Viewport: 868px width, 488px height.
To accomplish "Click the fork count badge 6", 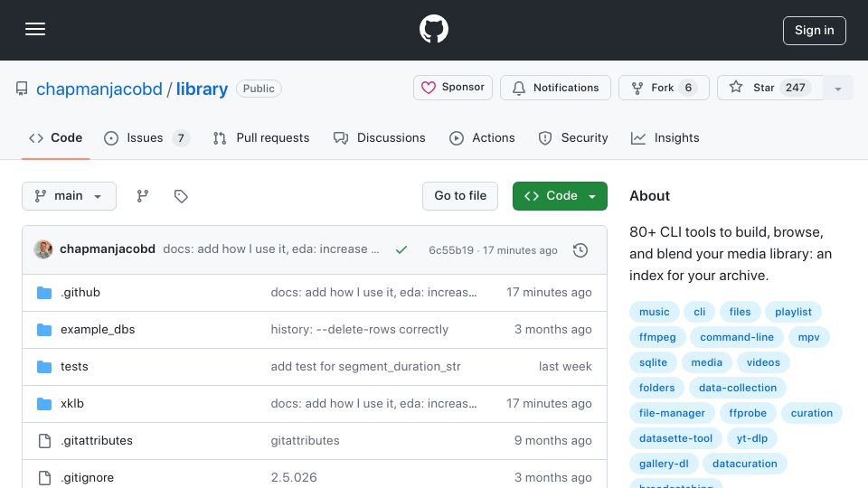I will click(x=688, y=88).
